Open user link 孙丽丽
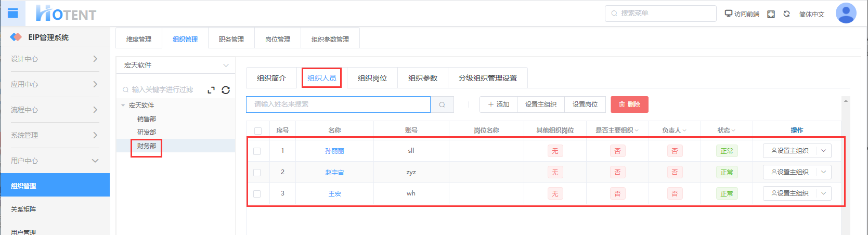Image resolution: width=868 pixels, height=235 pixels. [334, 151]
